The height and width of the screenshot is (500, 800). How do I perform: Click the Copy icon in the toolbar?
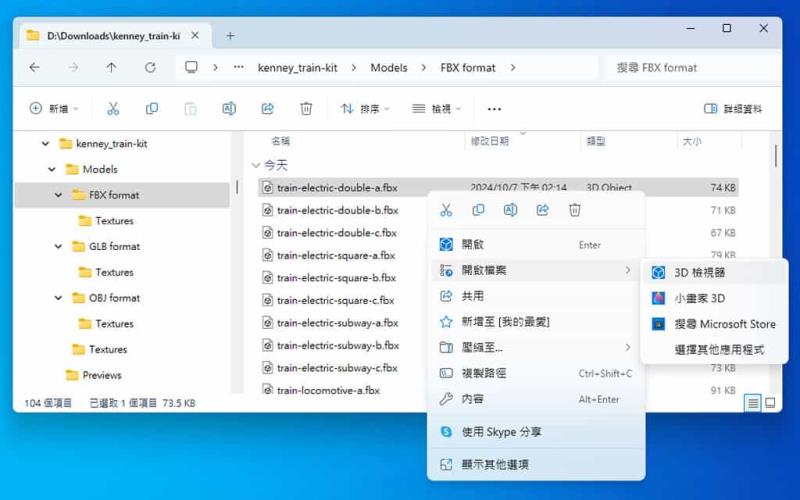click(152, 109)
